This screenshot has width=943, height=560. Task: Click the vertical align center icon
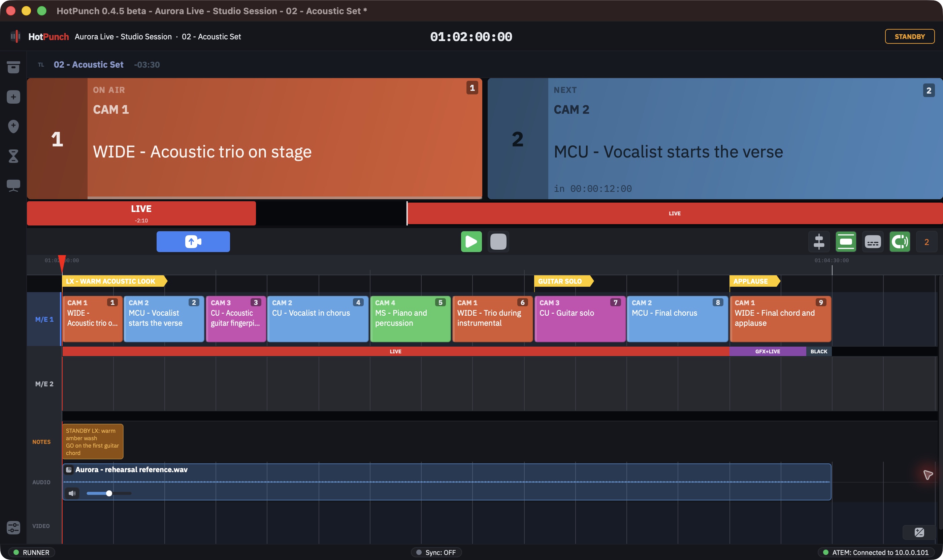[819, 242]
